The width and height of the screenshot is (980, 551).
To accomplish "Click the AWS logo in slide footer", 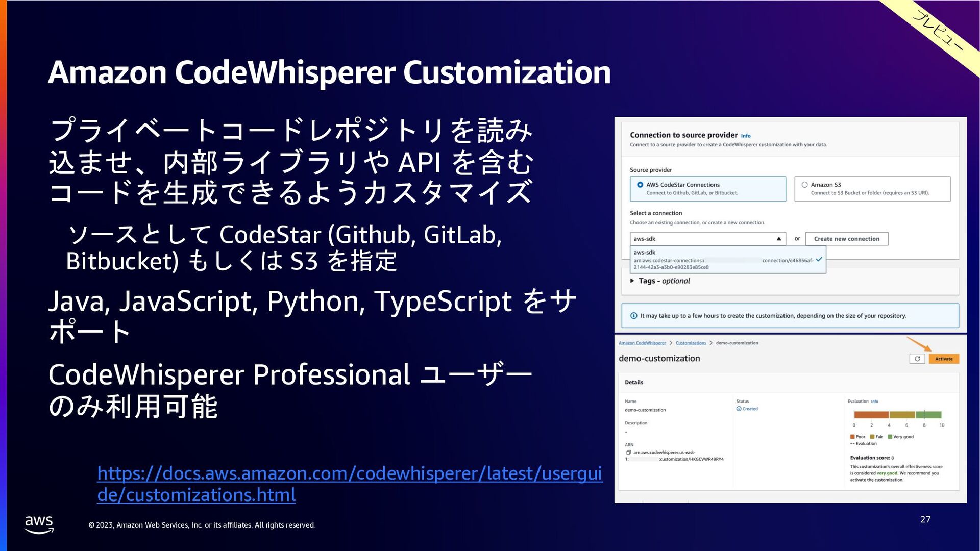I will click(x=39, y=524).
